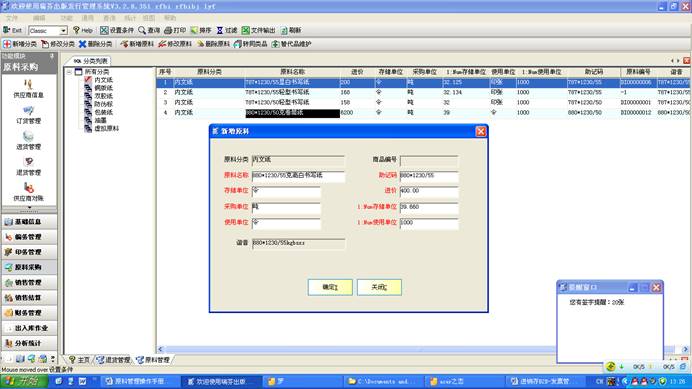The height and width of the screenshot is (389, 692).
Task: Collapse the 所有分类 tree node
Action: [69, 72]
